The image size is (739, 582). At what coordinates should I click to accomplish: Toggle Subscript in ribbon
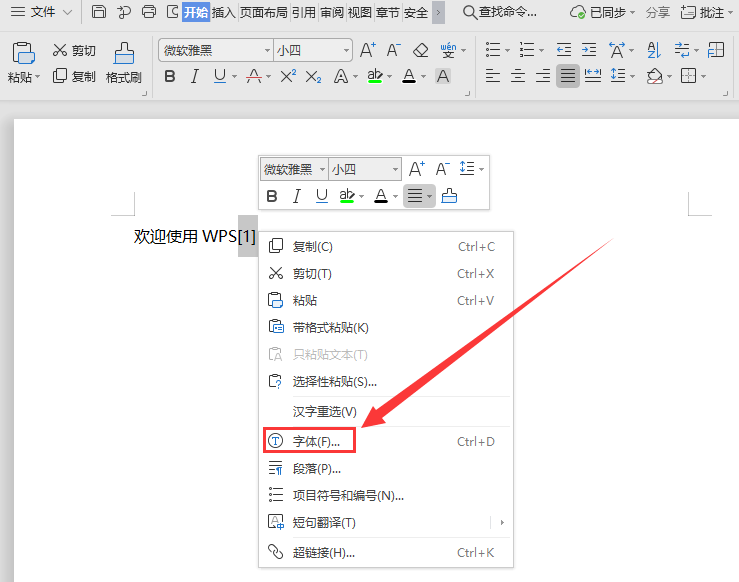click(313, 76)
